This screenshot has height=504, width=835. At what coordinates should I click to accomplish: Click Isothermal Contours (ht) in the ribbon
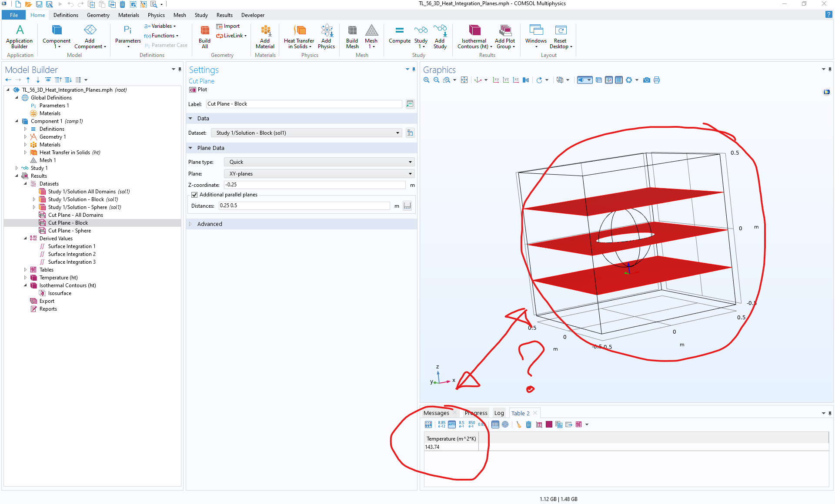click(474, 36)
